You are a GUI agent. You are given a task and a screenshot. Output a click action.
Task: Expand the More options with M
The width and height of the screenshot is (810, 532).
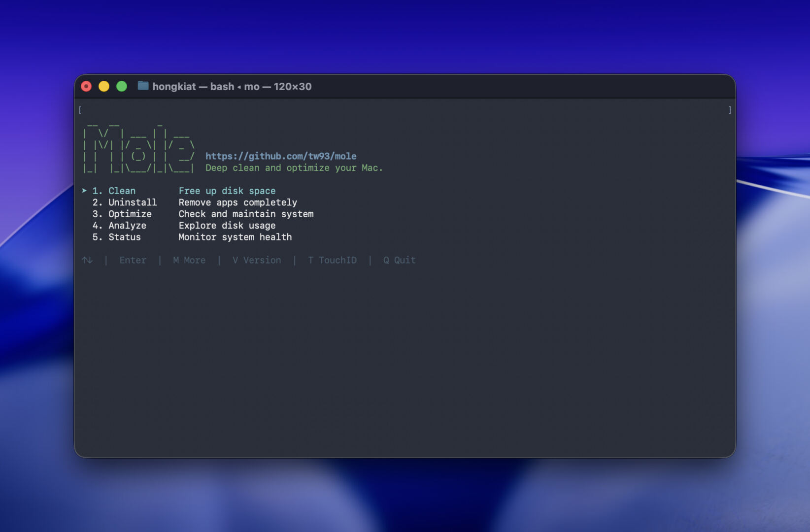(189, 260)
